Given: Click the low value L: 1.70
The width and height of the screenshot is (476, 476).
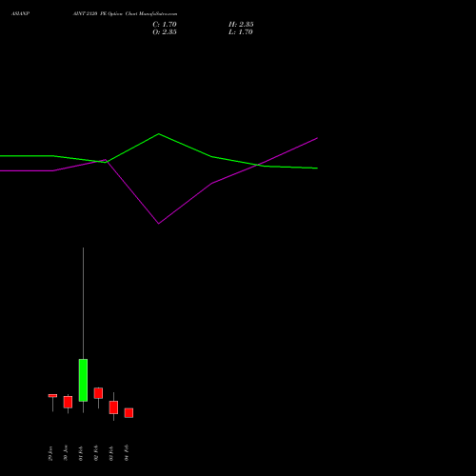Looking at the screenshot, I should (241, 32).
